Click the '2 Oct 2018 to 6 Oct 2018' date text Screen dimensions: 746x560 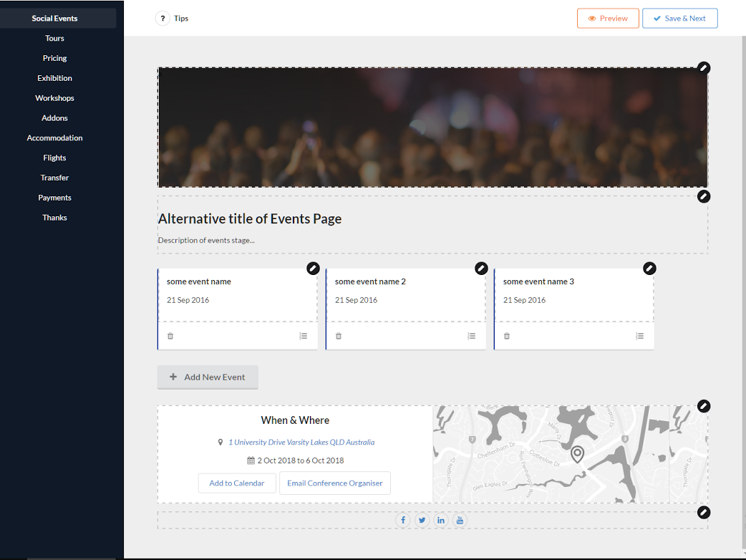[301, 460]
